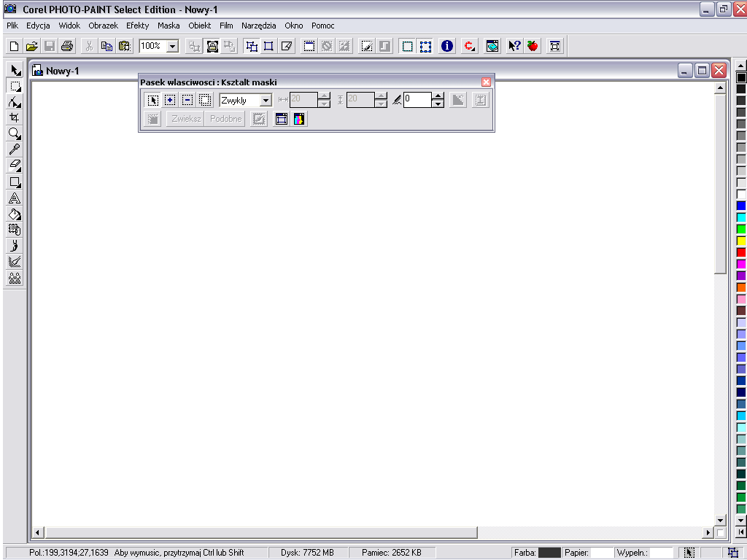747x560 pixels.
Task: Click the Paste clipboard icon in the toolbar
Action: [124, 46]
